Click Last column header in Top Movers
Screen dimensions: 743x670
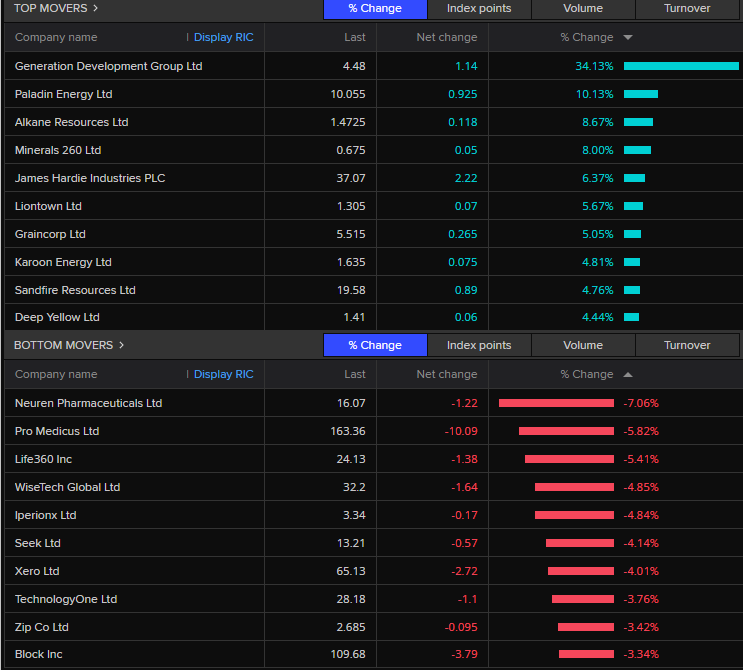355,37
